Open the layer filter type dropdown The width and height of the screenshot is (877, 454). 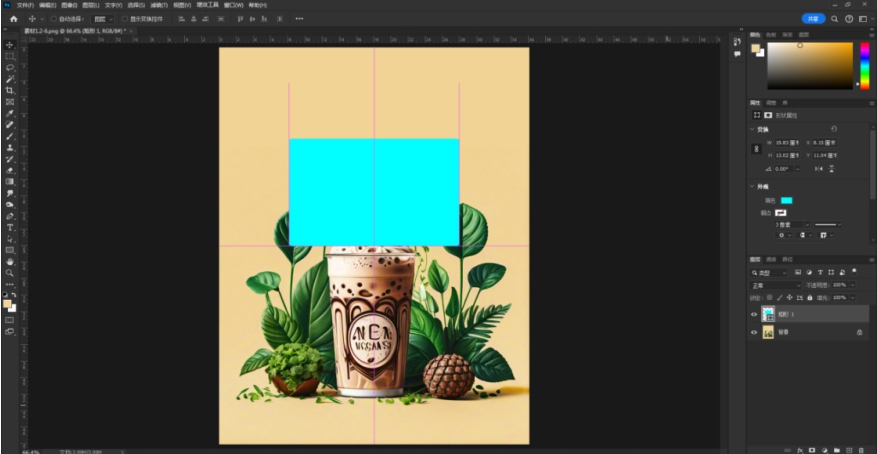769,272
